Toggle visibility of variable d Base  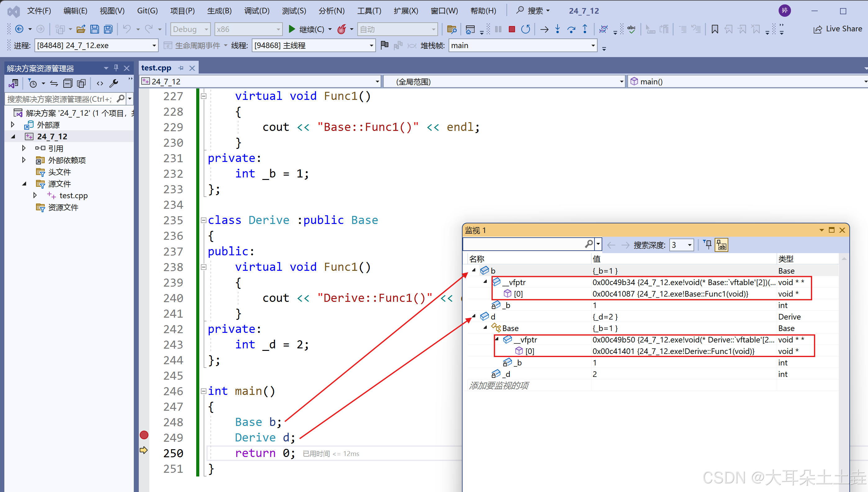[486, 328]
